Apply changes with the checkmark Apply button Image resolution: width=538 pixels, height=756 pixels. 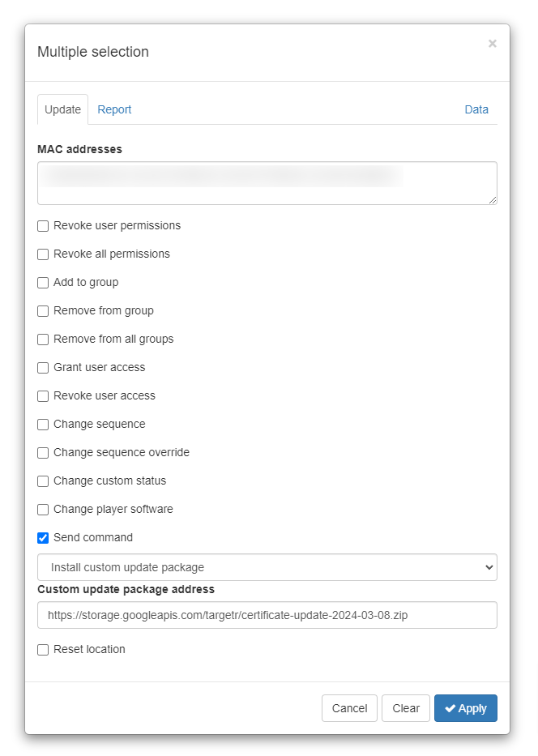[466, 708]
